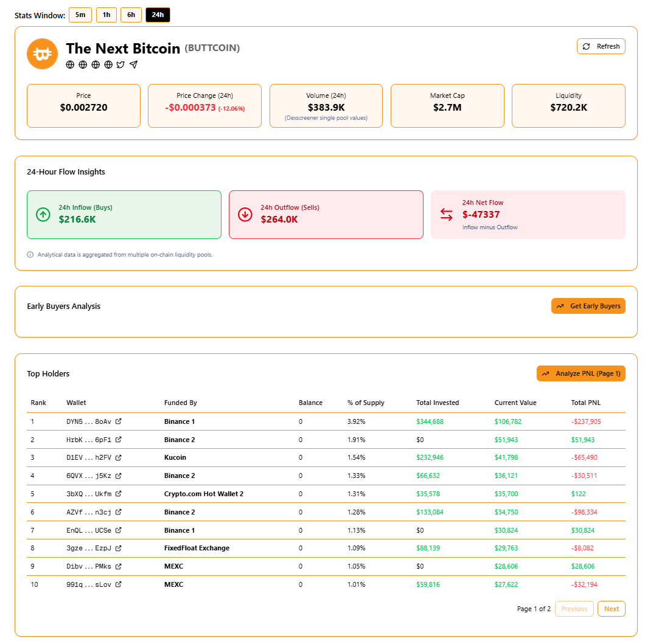Click total invested $344,688

[x=430, y=421]
